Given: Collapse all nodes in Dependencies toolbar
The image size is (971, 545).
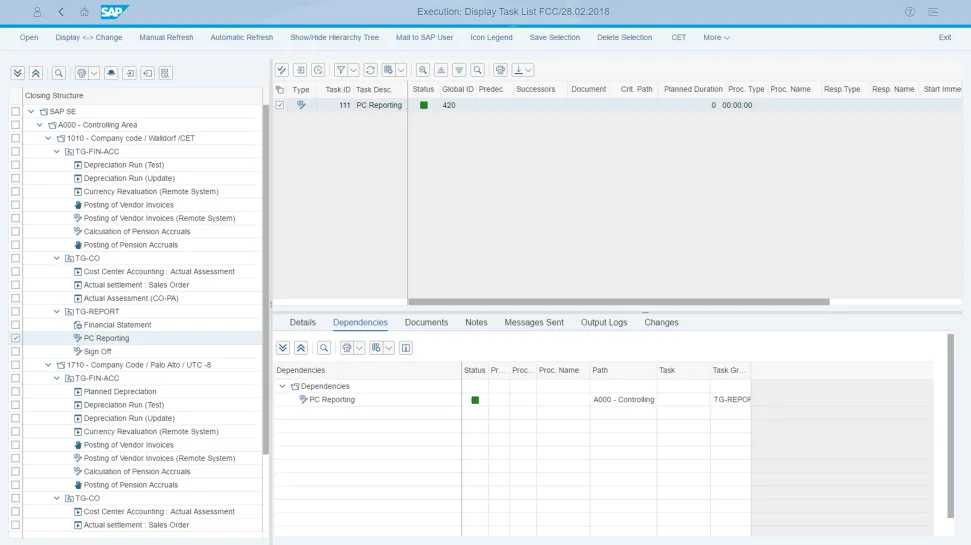Looking at the screenshot, I should [x=300, y=348].
